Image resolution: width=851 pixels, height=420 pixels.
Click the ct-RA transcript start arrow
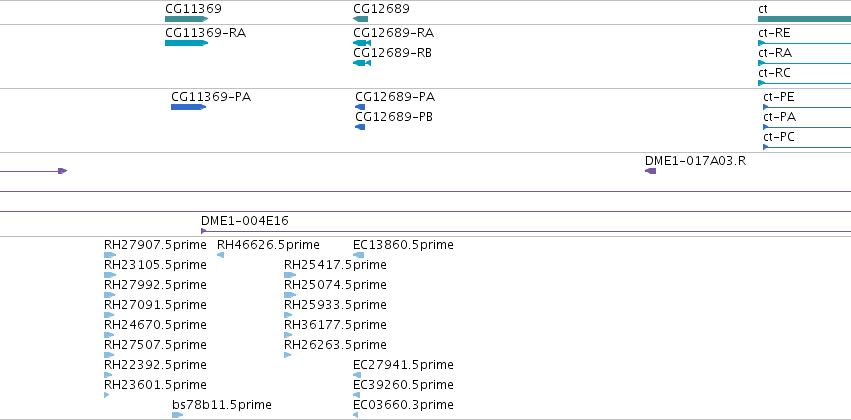click(761, 63)
